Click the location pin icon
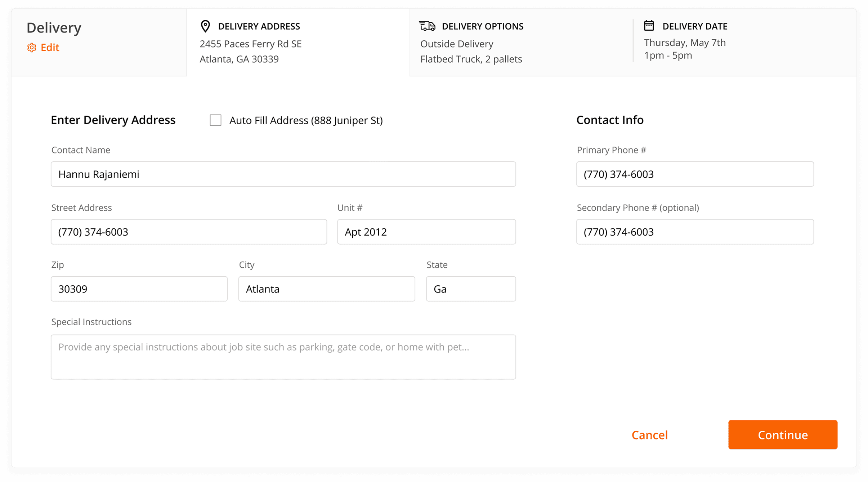This screenshot has width=868, height=482. pyautogui.click(x=205, y=26)
